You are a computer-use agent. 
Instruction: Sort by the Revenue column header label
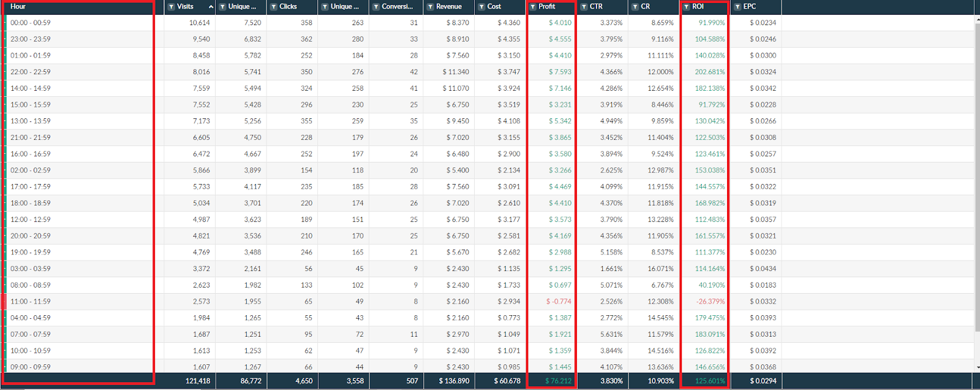click(x=449, y=7)
